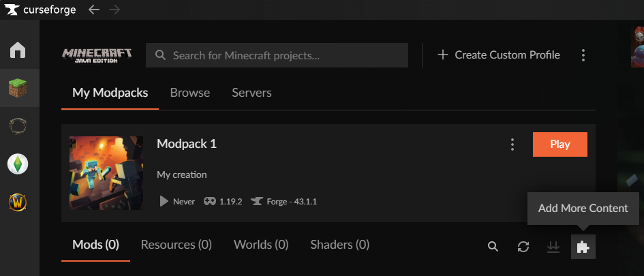The image size is (644, 276).
Task: Open the three-dot menu beside Create Custom Profile
Action: pyautogui.click(x=583, y=55)
